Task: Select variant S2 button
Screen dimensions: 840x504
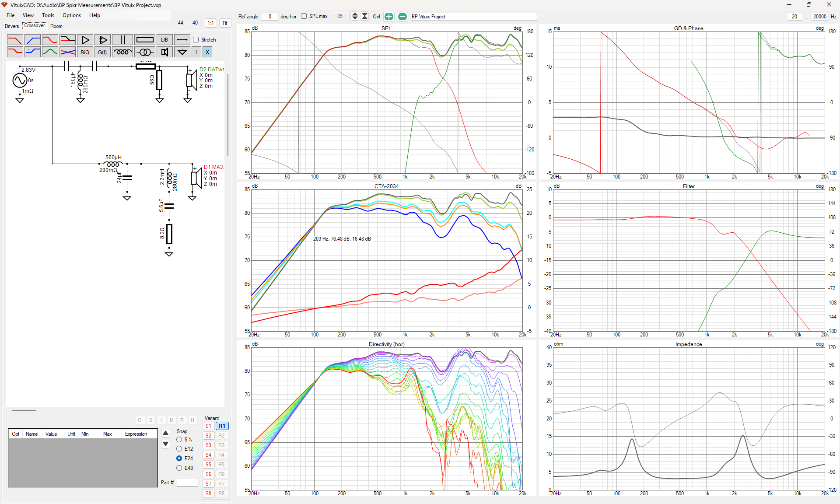Action: tap(209, 436)
